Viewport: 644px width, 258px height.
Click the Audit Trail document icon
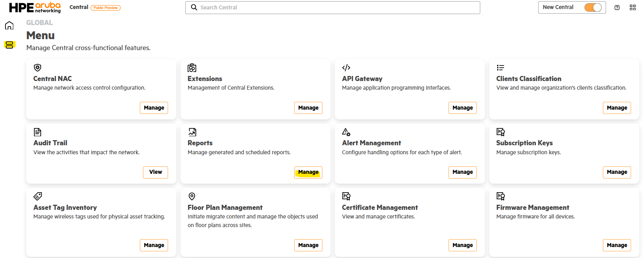click(x=38, y=132)
